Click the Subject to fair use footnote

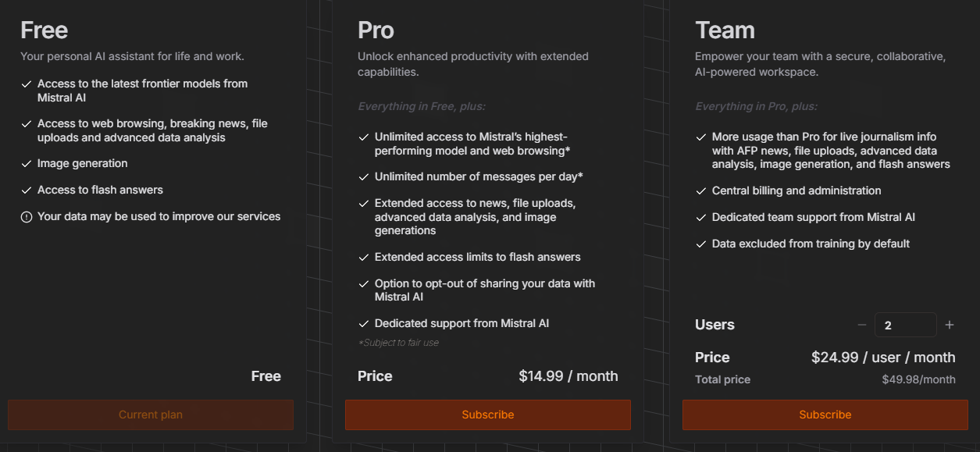coord(398,343)
